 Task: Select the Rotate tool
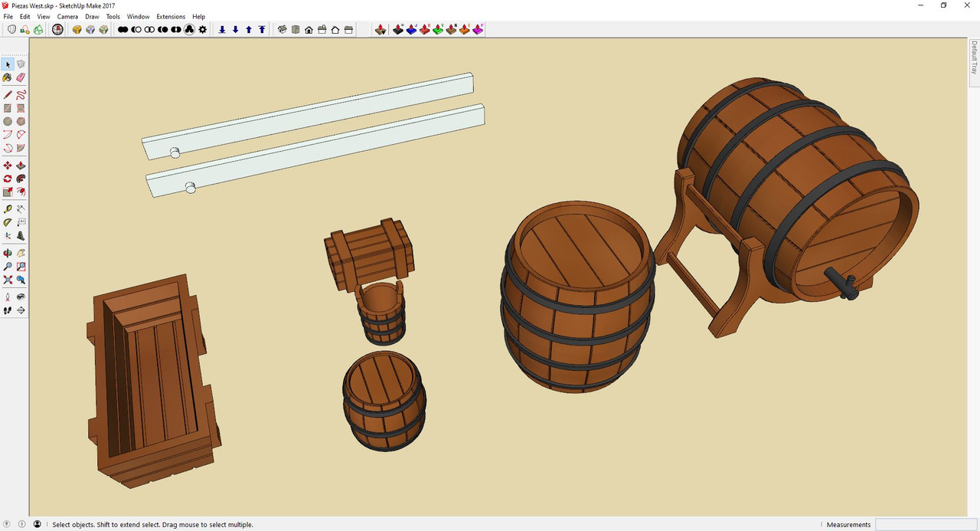8,179
